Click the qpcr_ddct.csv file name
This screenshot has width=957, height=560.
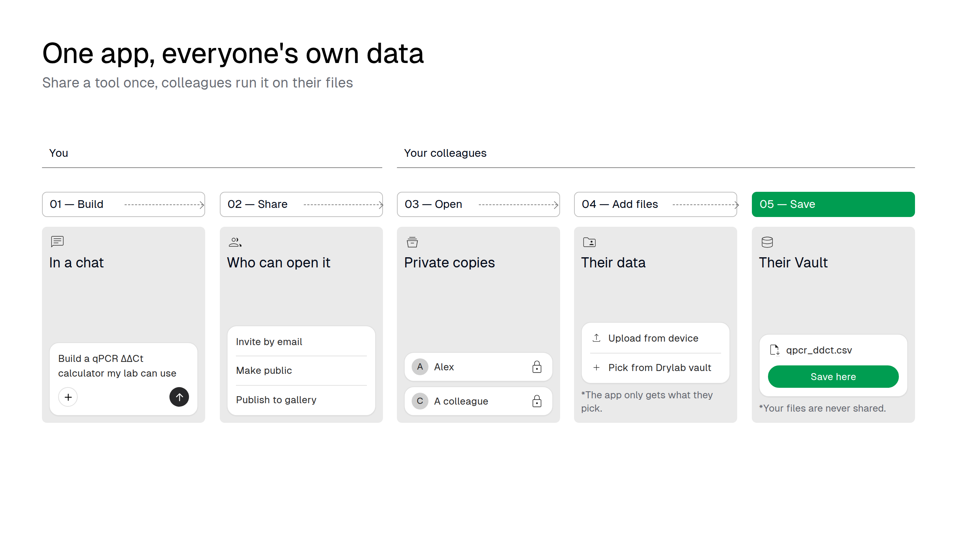pos(819,350)
